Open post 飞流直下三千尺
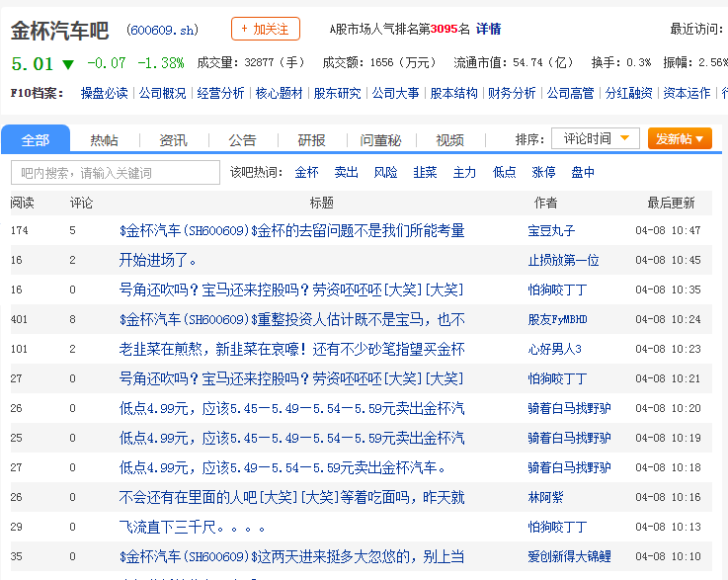This screenshot has height=580, width=728. (x=193, y=527)
